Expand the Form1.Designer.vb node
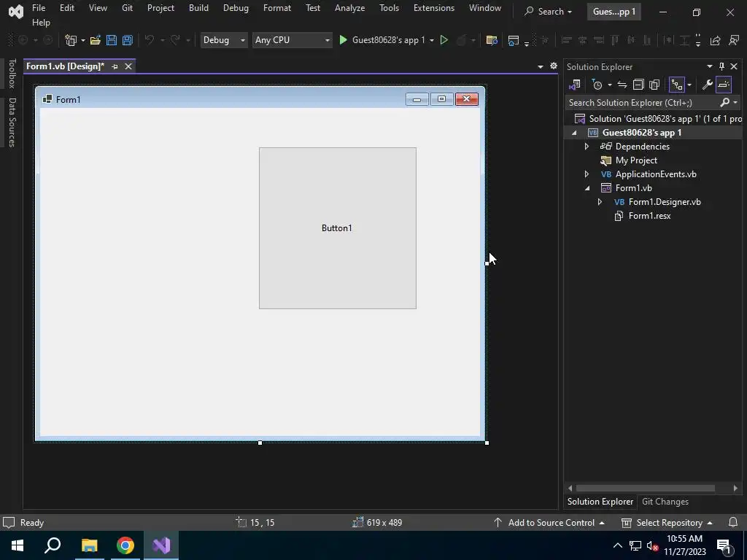This screenshot has height=560, width=747. [600, 202]
